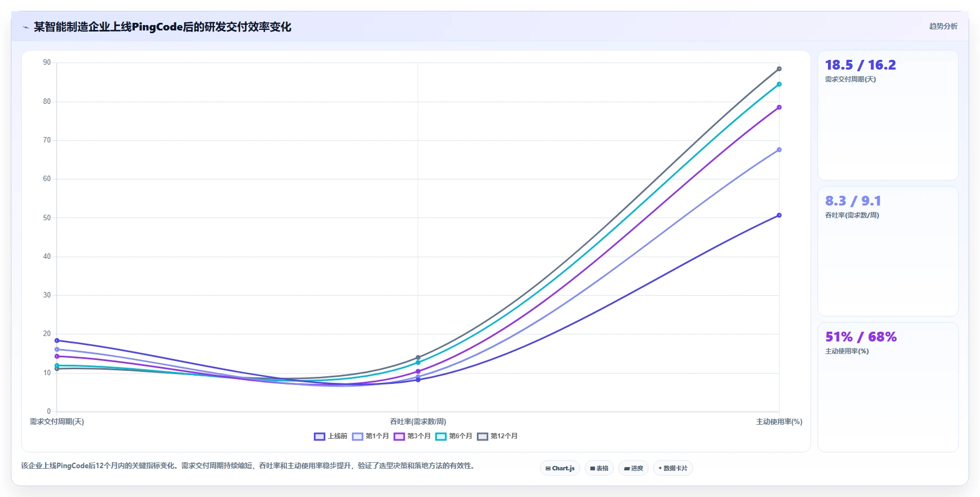The height and width of the screenshot is (497, 980).
Task: Click the summary description under the chart
Action: pyautogui.click(x=249, y=465)
